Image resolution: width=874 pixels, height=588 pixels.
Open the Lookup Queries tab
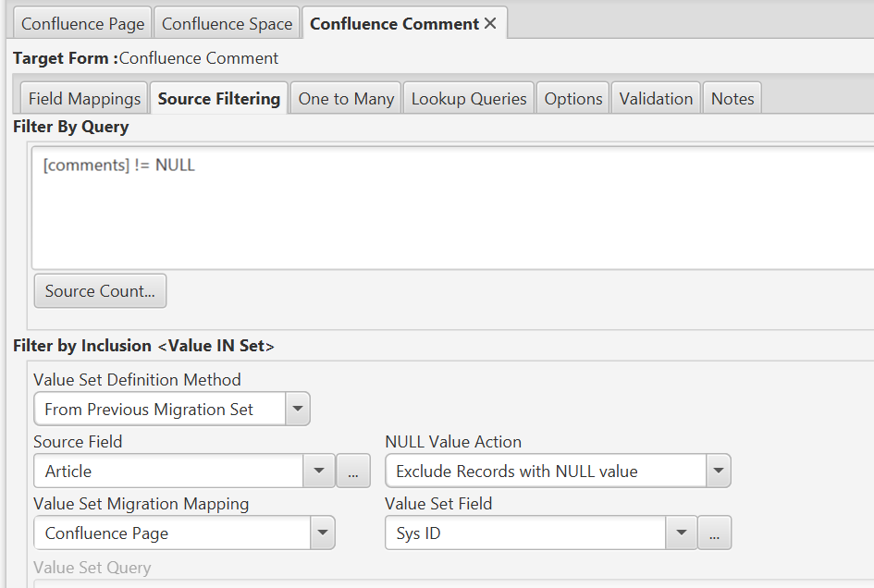[x=469, y=99]
